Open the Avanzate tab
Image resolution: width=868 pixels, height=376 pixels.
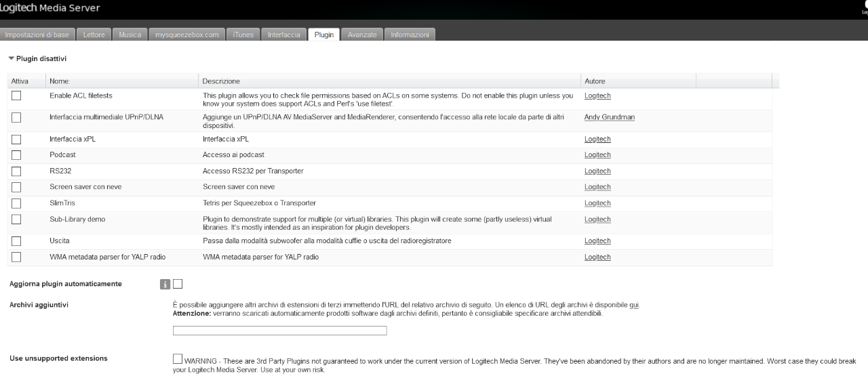click(361, 35)
